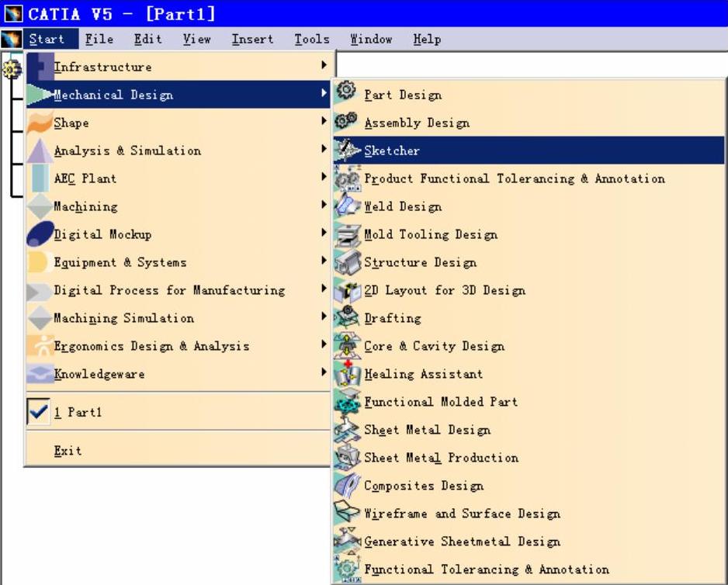The height and width of the screenshot is (585, 728).
Task: Open the Edit menu
Action: (148, 39)
